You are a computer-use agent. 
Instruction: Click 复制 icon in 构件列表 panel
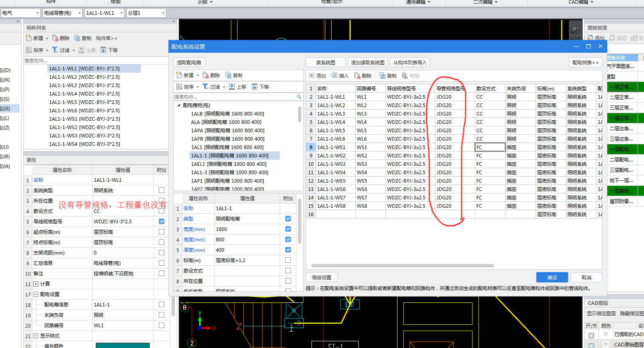[77, 38]
